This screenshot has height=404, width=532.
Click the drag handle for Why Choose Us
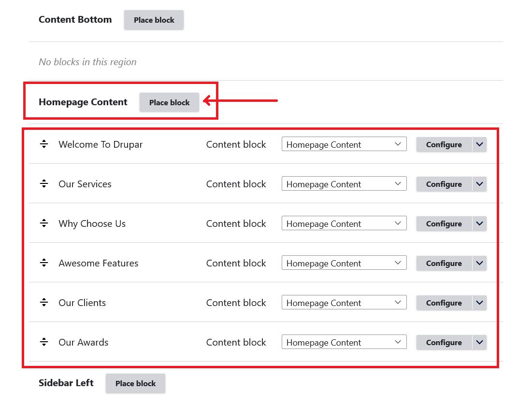pos(44,223)
